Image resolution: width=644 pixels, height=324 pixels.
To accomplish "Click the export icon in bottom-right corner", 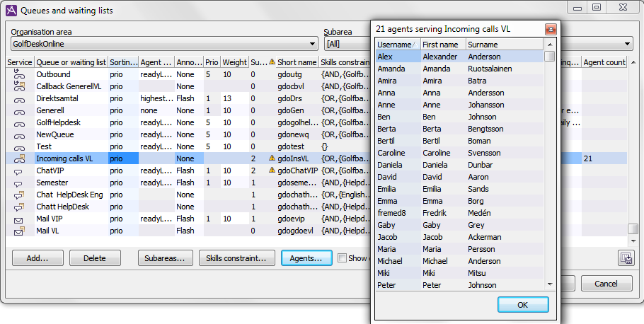I will pos(625,258).
